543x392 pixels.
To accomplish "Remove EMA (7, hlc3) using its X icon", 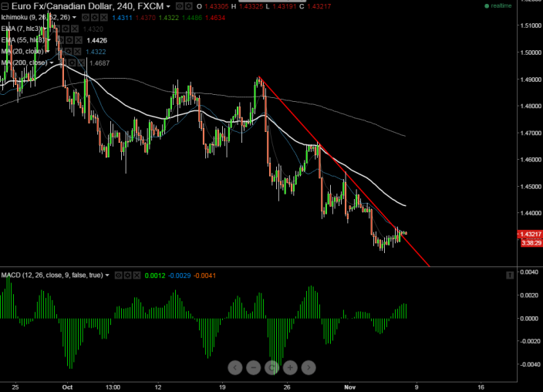I will pyautogui.click(x=75, y=29).
